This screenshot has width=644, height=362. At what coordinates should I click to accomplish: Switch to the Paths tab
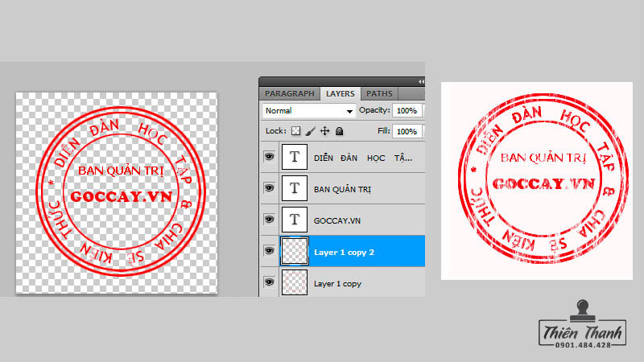point(379,94)
